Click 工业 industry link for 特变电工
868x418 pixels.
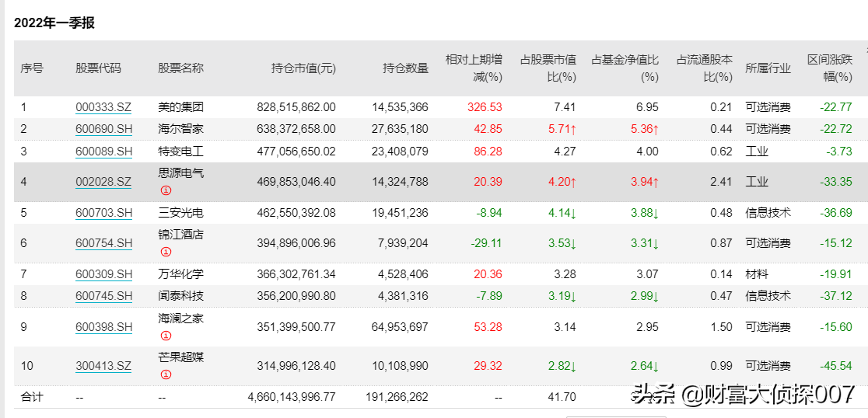757,152
